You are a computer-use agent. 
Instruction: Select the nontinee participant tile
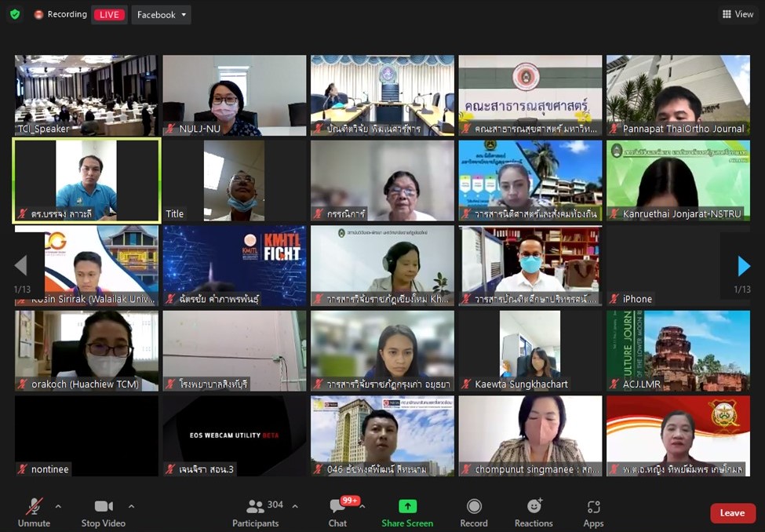pos(86,435)
